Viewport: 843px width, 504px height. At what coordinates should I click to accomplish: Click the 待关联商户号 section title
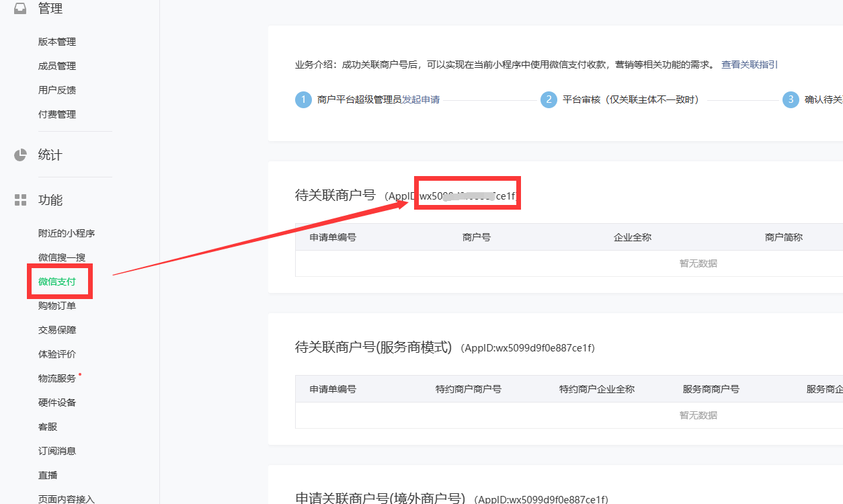click(335, 195)
